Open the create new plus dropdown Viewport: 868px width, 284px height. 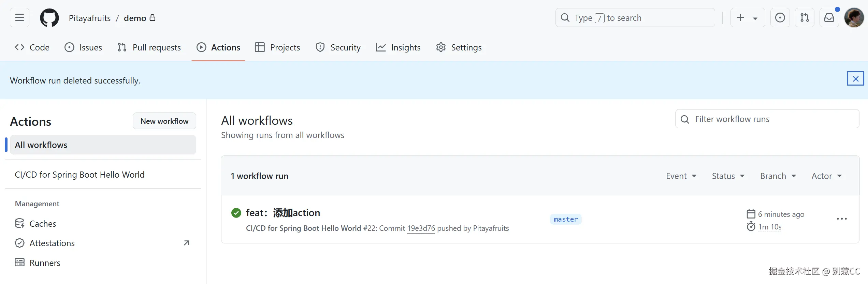(747, 18)
